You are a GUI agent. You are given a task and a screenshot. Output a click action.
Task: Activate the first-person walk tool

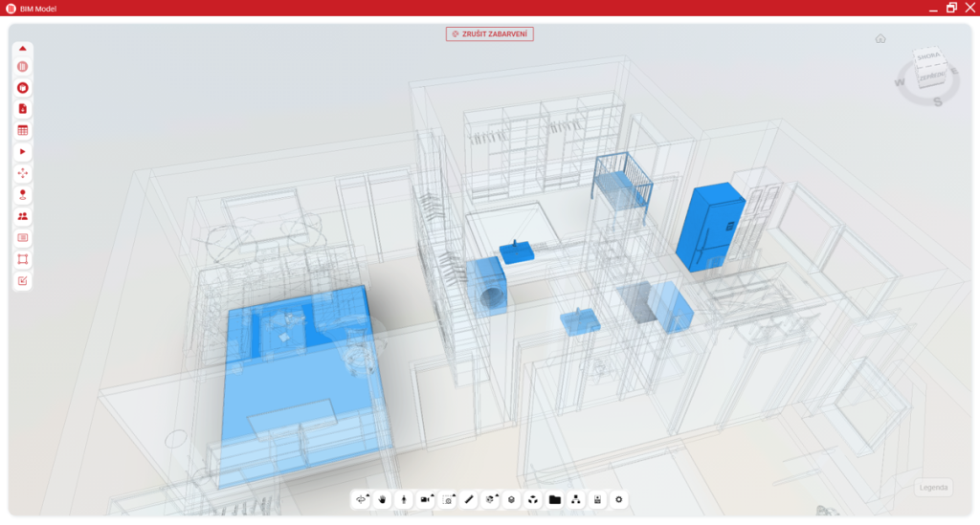tap(404, 499)
